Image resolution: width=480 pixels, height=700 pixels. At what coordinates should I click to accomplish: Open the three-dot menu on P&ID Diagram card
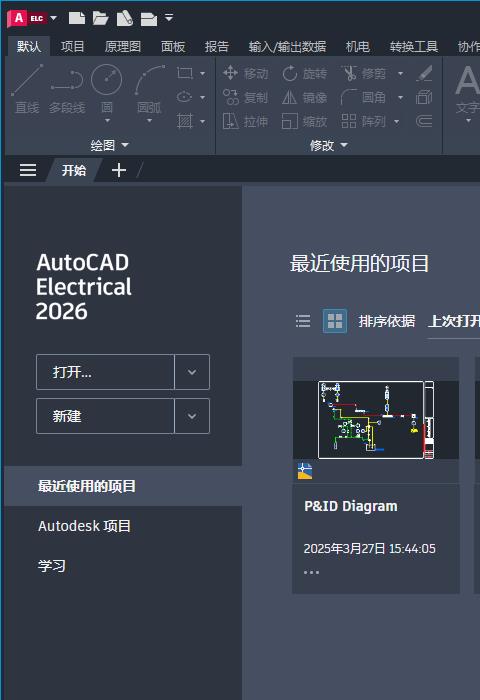[x=311, y=572]
